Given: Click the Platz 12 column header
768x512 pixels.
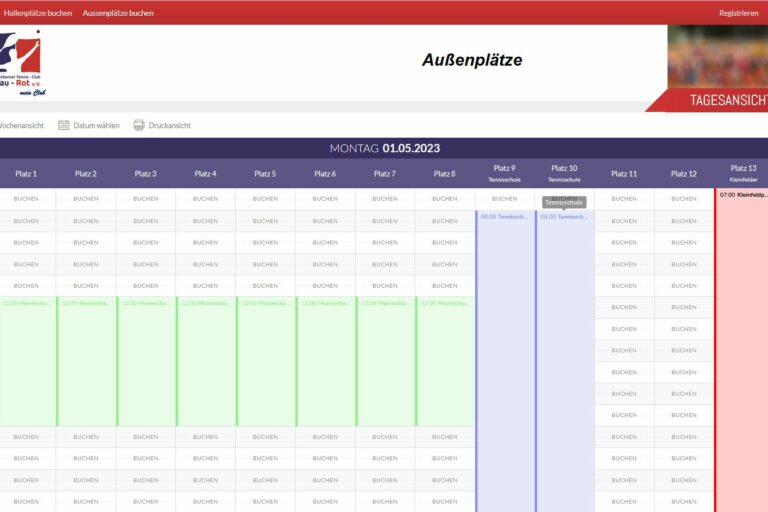Looking at the screenshot, I should pyautogui.click(x=684, y=174).
